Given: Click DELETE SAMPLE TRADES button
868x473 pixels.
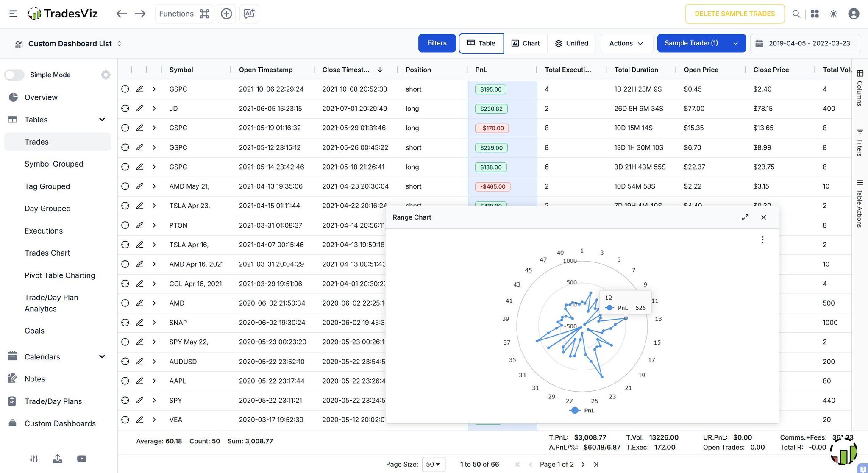Looking at the screenshot, I should [734, 14].
